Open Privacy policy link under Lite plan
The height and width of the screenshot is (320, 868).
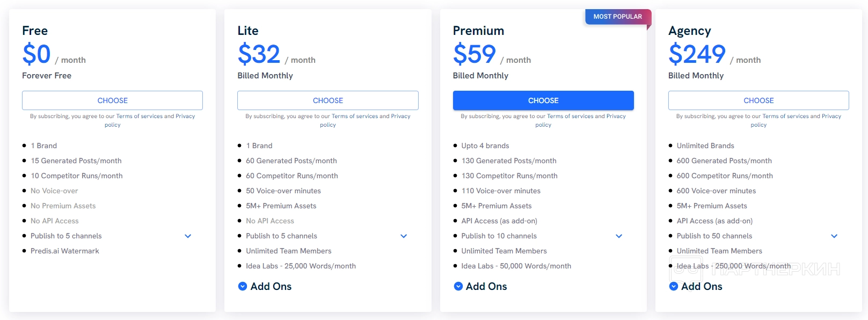tap(400, 117)
